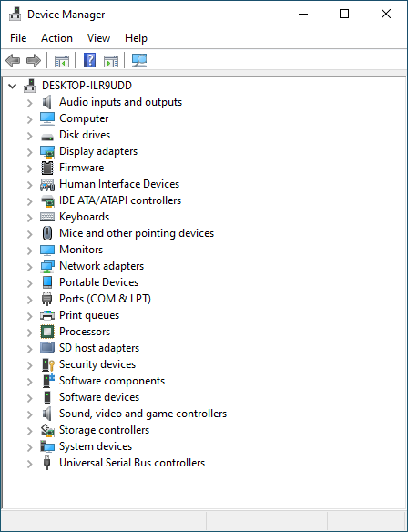Expand Universal Serial Bus controllers

30,463
